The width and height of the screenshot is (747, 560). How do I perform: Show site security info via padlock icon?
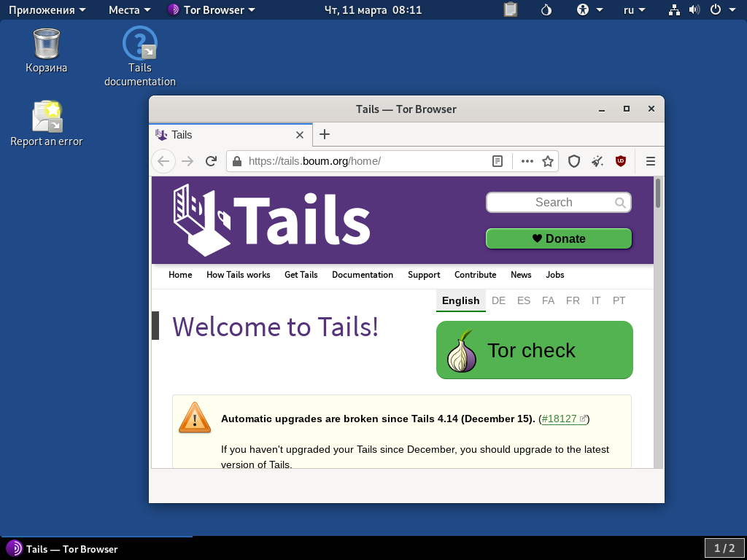coord(237,161)
